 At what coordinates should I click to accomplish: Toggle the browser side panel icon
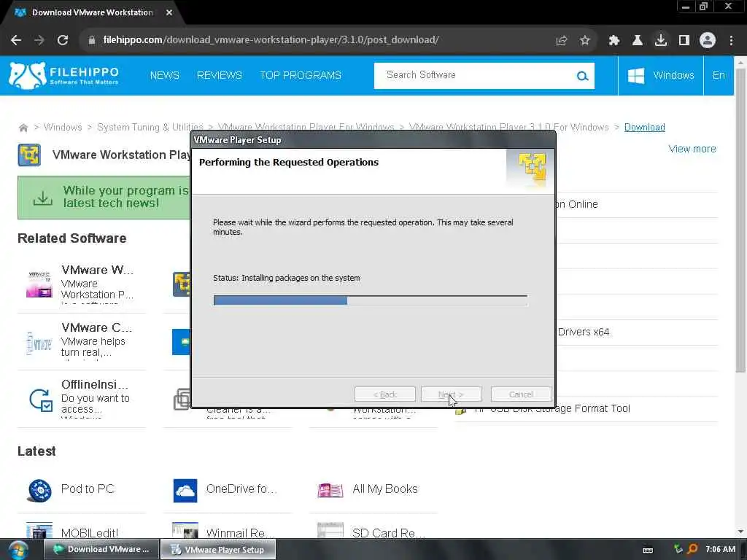point(684,41)
